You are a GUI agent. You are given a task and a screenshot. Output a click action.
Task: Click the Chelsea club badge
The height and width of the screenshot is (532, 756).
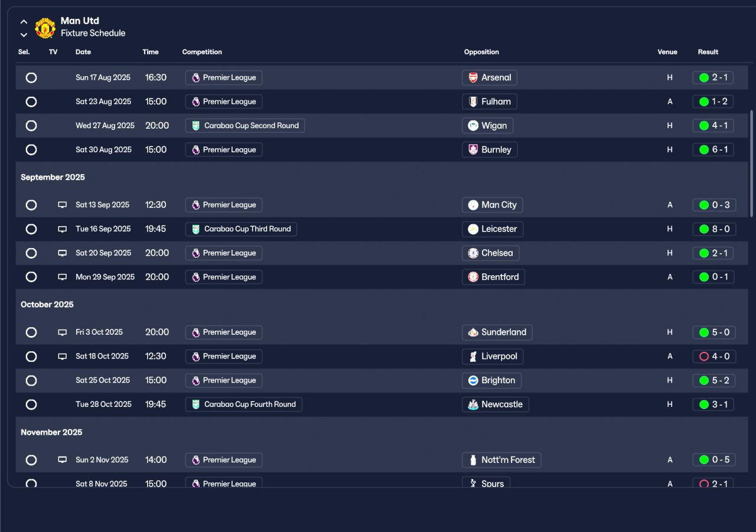(x=473, y=253)
